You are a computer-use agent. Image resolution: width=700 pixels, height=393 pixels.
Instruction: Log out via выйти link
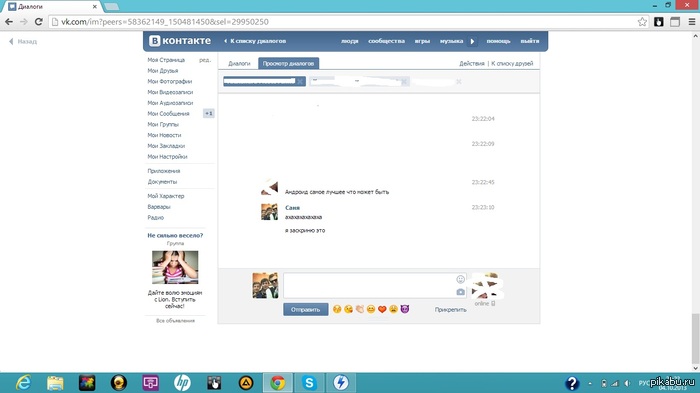pos(529,41)
